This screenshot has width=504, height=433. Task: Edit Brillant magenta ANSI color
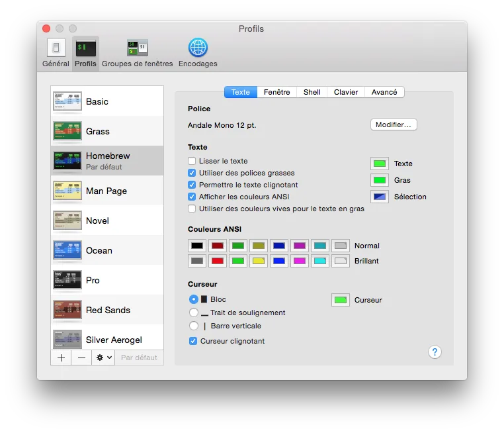pos(300,261)
